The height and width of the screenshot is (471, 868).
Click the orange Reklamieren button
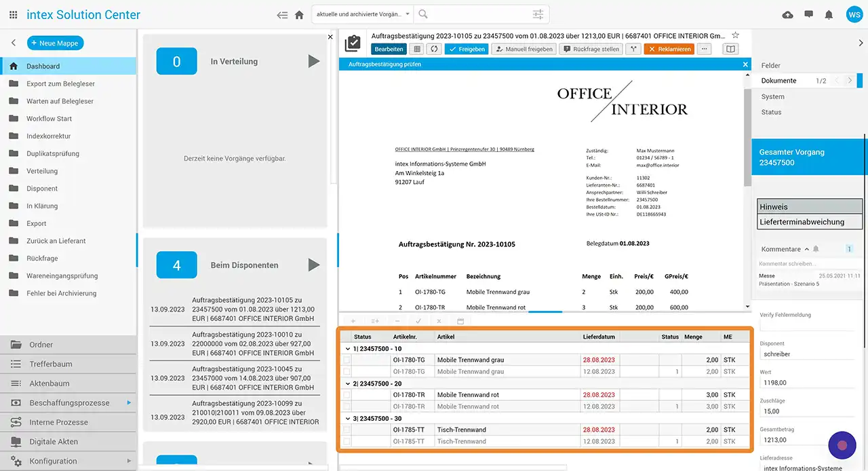pyautogui.click(x=669, y=49)
